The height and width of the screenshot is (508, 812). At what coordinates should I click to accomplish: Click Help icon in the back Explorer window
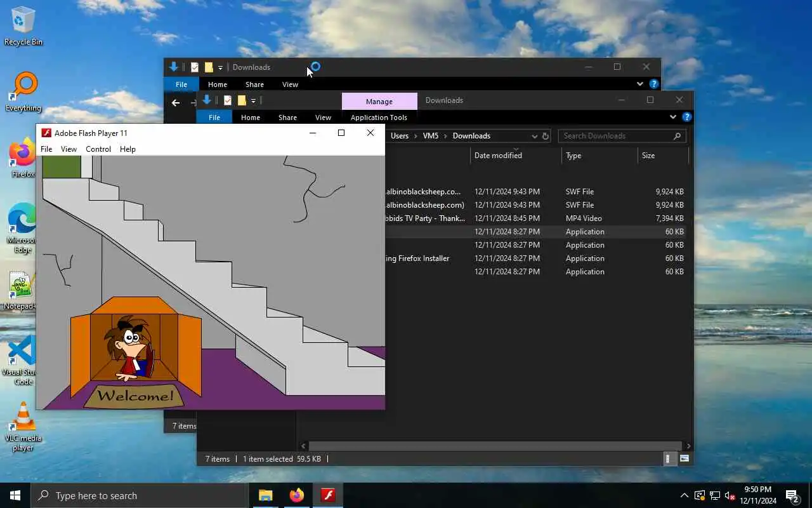tap(653, 84)
